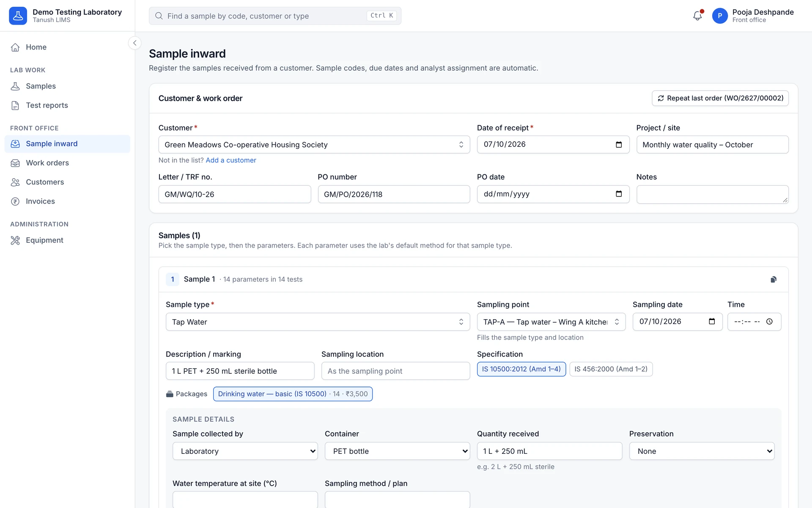Click the Sampling location field
Viewport: 812px width, 508px height.
pos(395,371)
